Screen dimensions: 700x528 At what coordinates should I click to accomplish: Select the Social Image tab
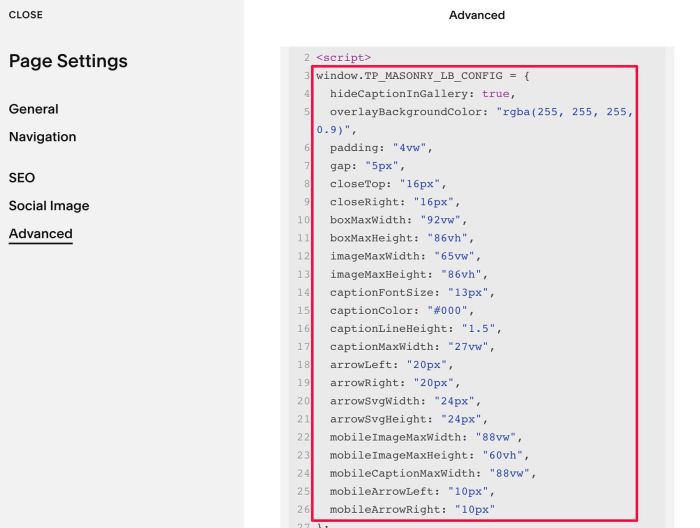point(49,206)
